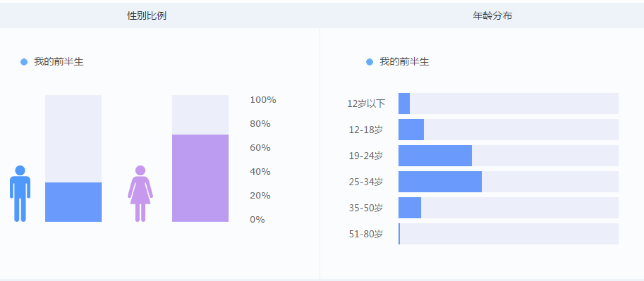
Task: Click the blue male percentage bar
Action: pyautogui.click(x=73, y=202)
